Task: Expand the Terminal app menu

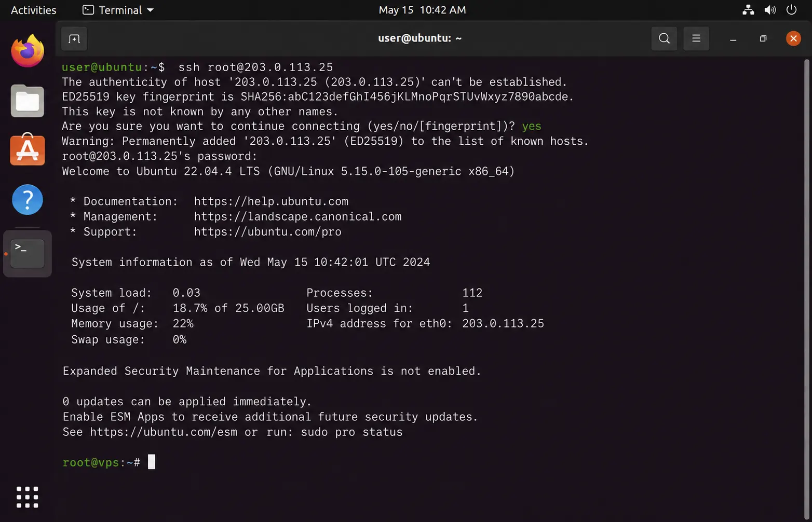Action: 118,10
